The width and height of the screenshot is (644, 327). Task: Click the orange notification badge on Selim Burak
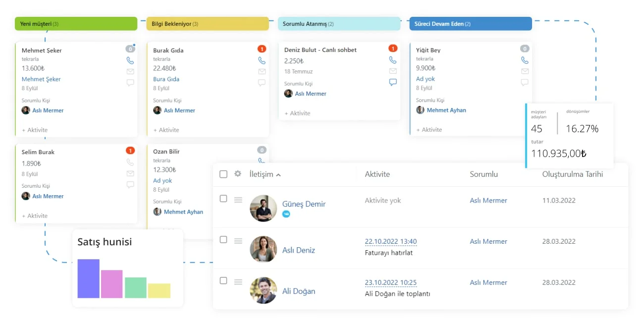(x=130, y=150)
